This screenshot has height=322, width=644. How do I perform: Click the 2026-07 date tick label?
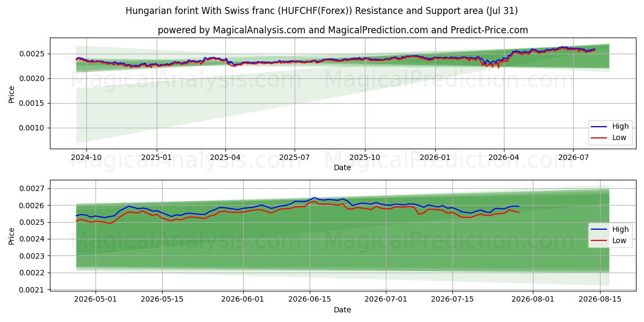point(573,157)
